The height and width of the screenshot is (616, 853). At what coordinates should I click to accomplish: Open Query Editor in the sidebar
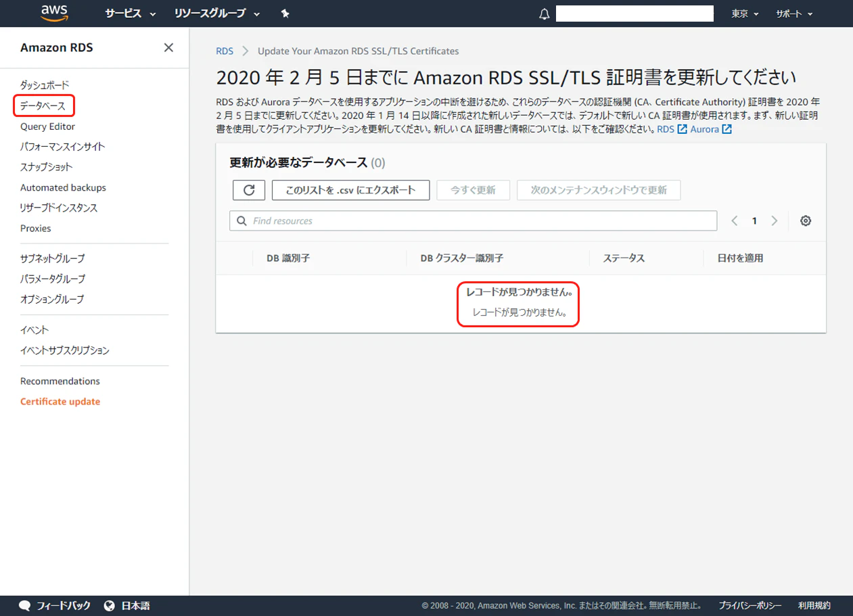[x=47, y=126]
